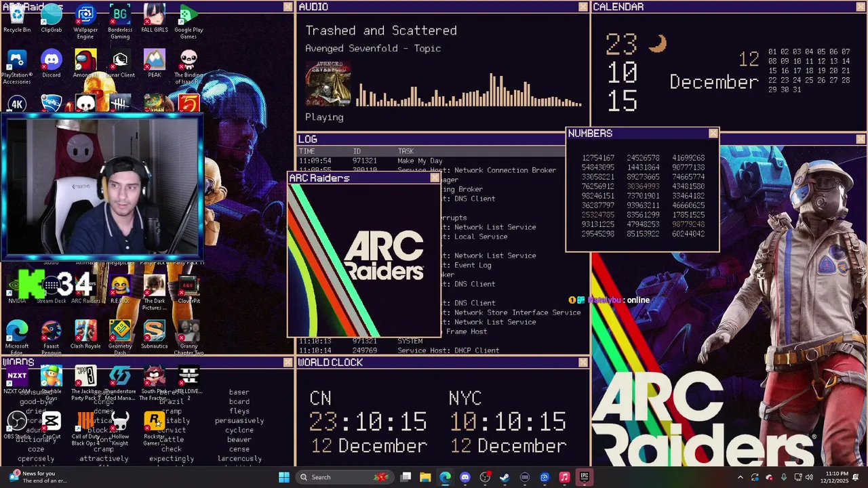This screenshot has width=868, height=488.
Task: Click the webcam overlay feed
Action: click(102, 186)
